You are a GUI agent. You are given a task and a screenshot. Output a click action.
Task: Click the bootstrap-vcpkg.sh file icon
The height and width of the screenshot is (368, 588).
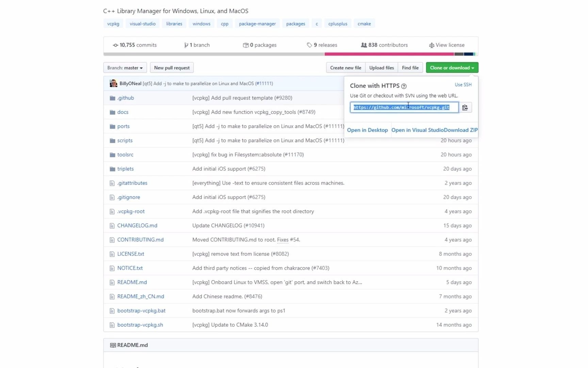112,325
